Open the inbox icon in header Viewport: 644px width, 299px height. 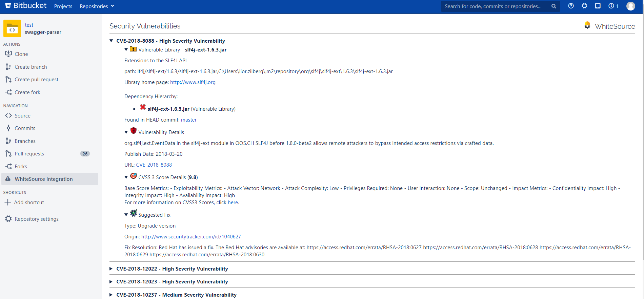pyautogui.click(x=598, y=6)
